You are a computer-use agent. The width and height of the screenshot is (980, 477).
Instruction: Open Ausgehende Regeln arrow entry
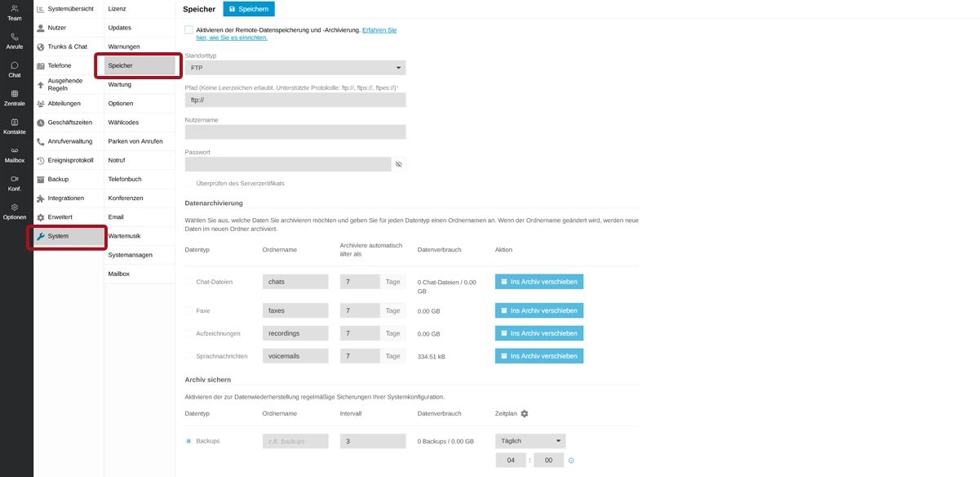[69, 84]
